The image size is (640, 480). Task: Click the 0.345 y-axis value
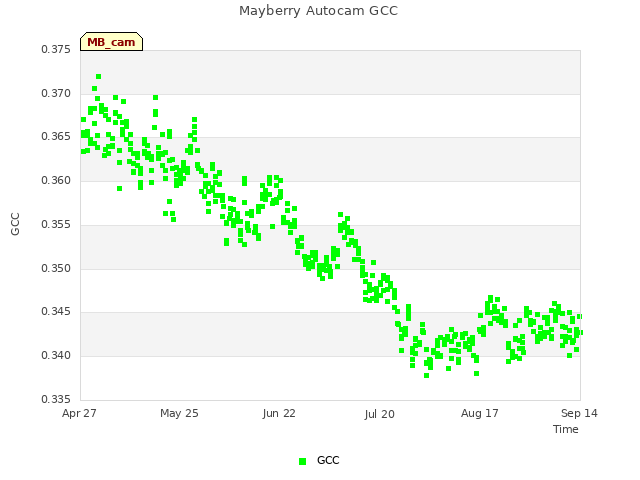(x=56, y=311)
